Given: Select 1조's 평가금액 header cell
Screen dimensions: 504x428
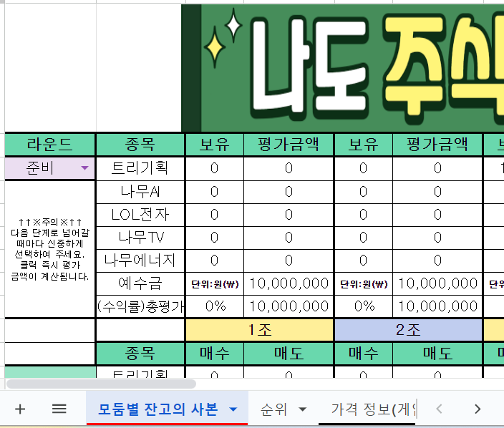Looking at the screenshot, I should tap(289, 145).
